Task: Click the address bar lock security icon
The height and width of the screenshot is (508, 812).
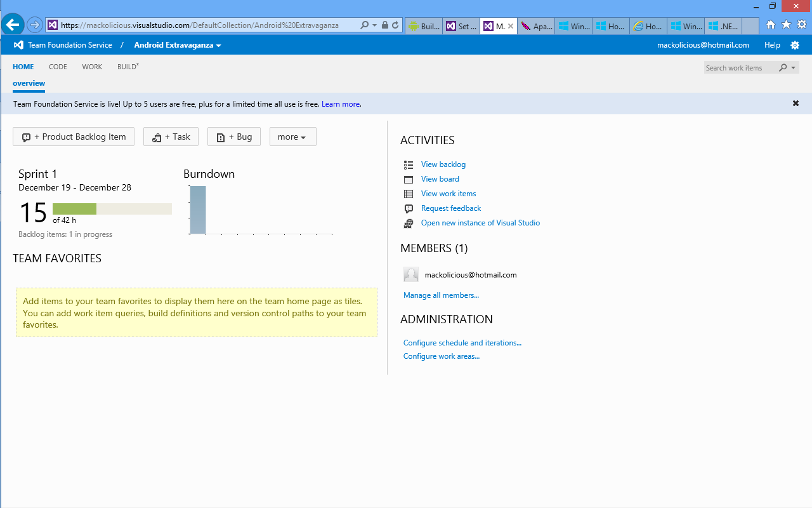Action: point(384,25)
